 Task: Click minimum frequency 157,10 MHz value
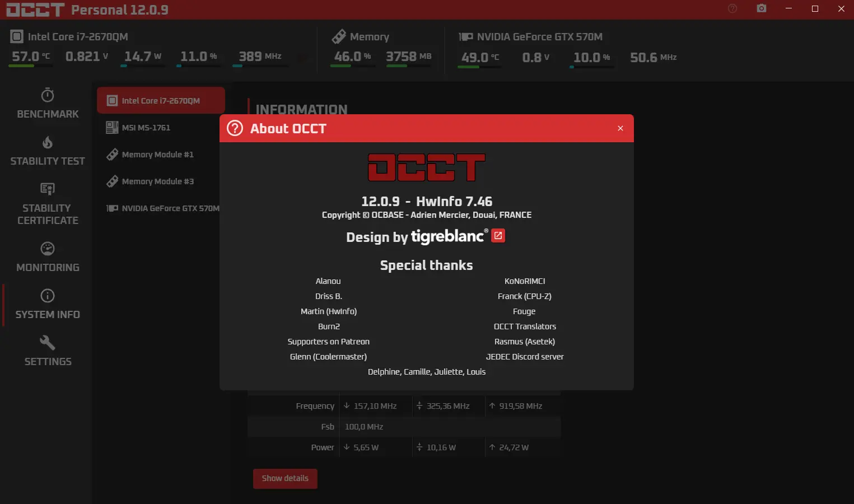(x=375, y=406)
